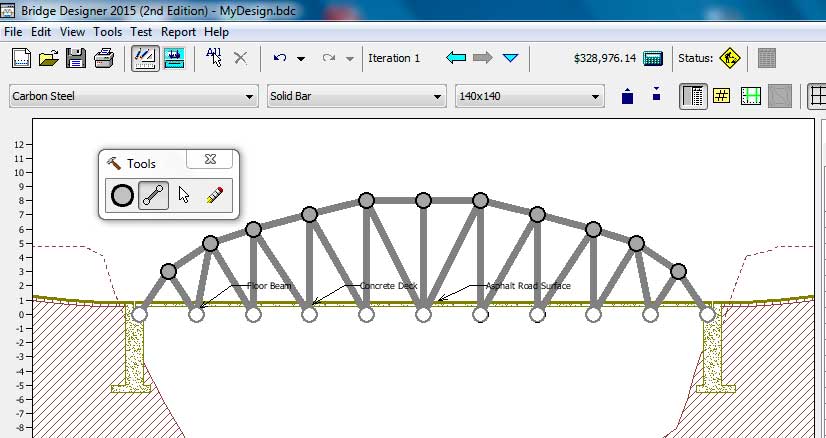
Task: Select the Joint tool in Tools palette
Action: (122, 195)
